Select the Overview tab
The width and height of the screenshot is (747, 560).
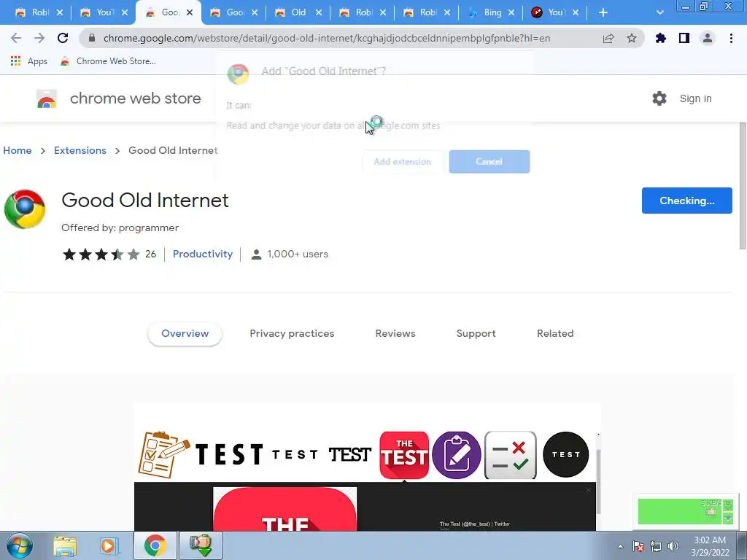[185, 333]
